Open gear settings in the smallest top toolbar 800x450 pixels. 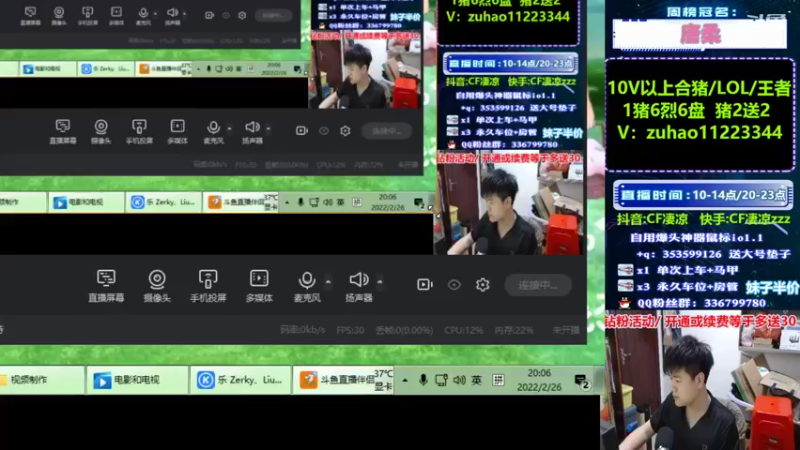point(242,15)
